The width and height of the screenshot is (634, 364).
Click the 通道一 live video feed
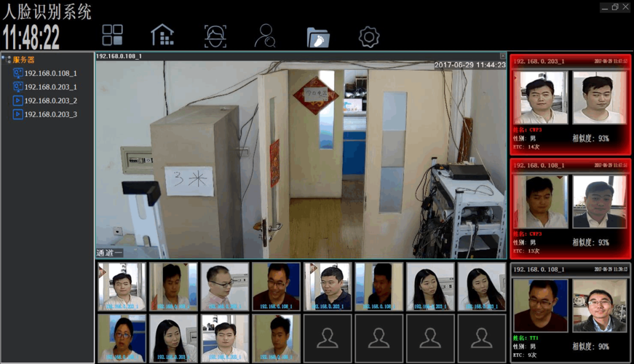(x=301, y=160)
